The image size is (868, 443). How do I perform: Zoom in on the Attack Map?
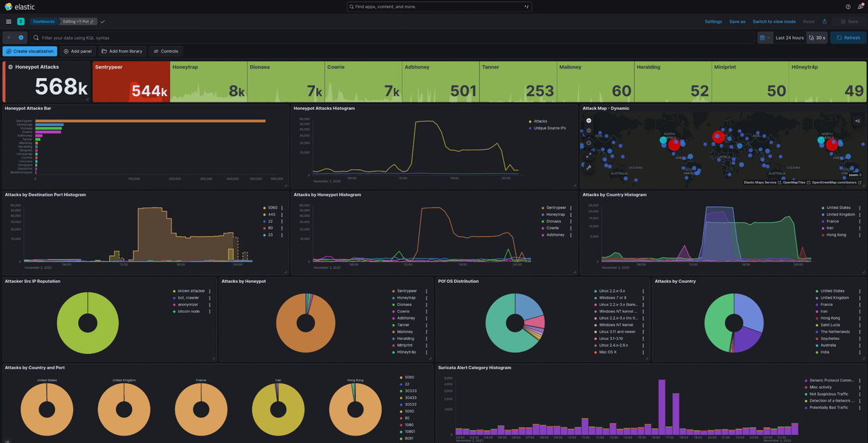(x=589, y=121)
